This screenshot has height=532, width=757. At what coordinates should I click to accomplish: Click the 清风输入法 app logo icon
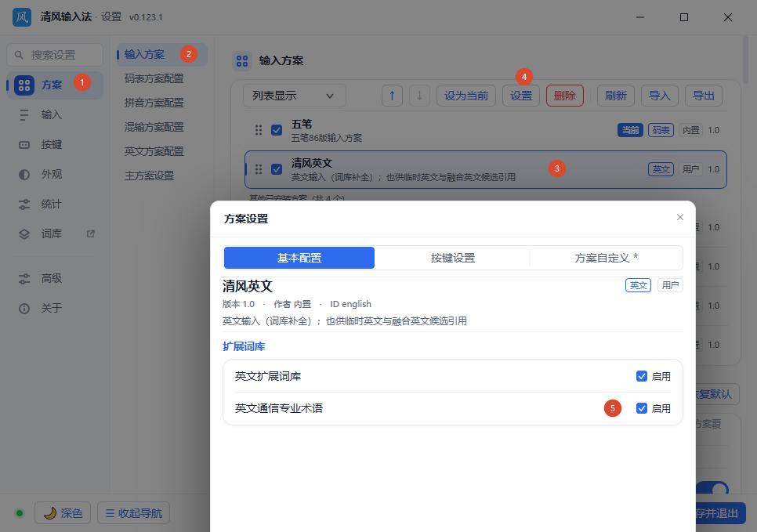point(22,17)
